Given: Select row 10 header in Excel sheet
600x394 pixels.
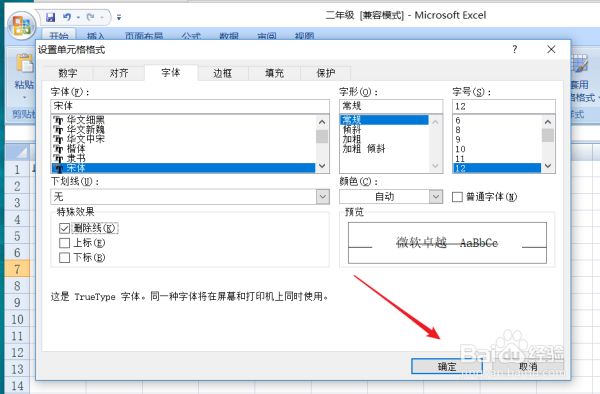Looking at the screenshot, I should tap(17, 319).
